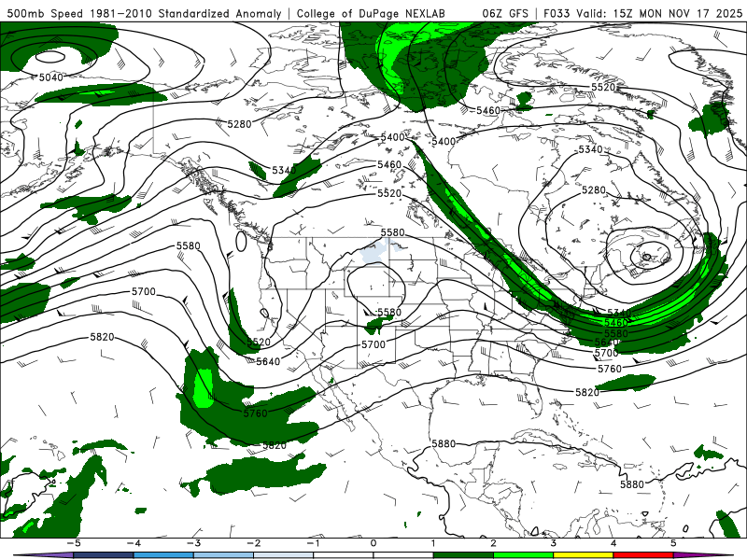Click the -2 legend label

[253, 543]
